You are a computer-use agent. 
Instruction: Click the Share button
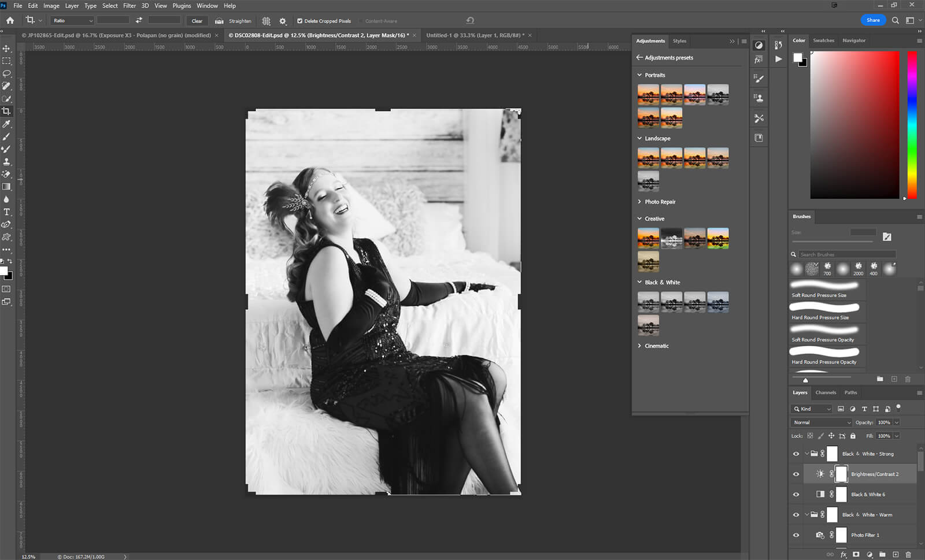[x=873, y=20]
